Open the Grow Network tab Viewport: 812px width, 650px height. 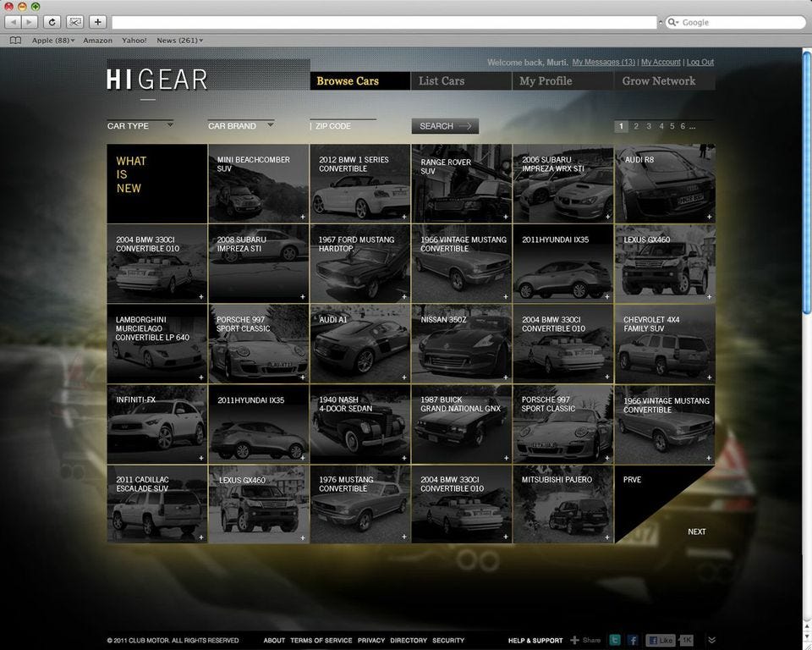point(665,81)
